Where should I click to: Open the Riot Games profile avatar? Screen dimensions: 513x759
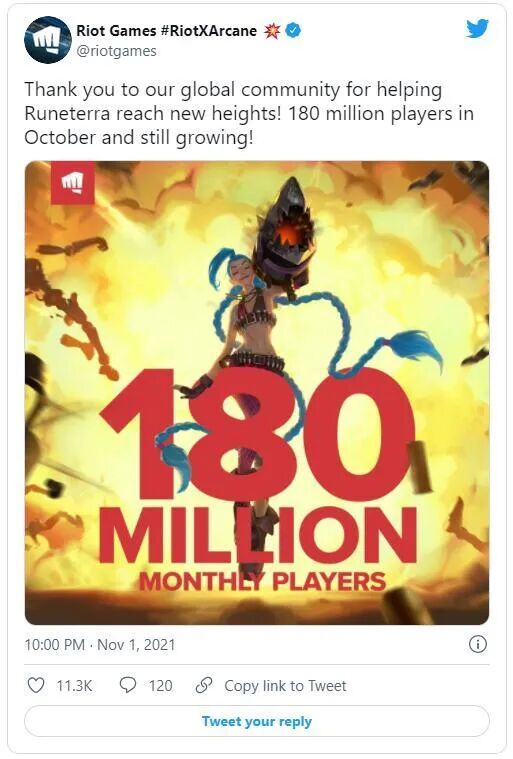point(48,41)
